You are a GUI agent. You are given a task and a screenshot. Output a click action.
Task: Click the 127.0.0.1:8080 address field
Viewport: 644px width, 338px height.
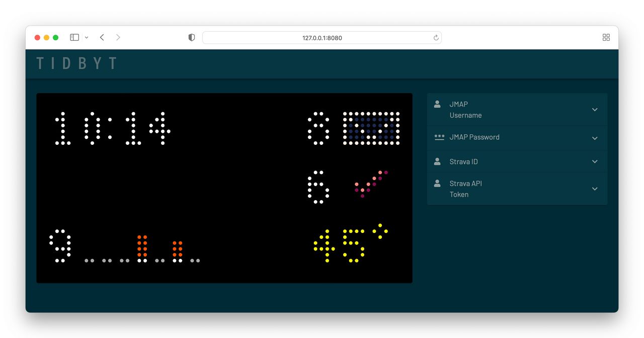(322, 37)
